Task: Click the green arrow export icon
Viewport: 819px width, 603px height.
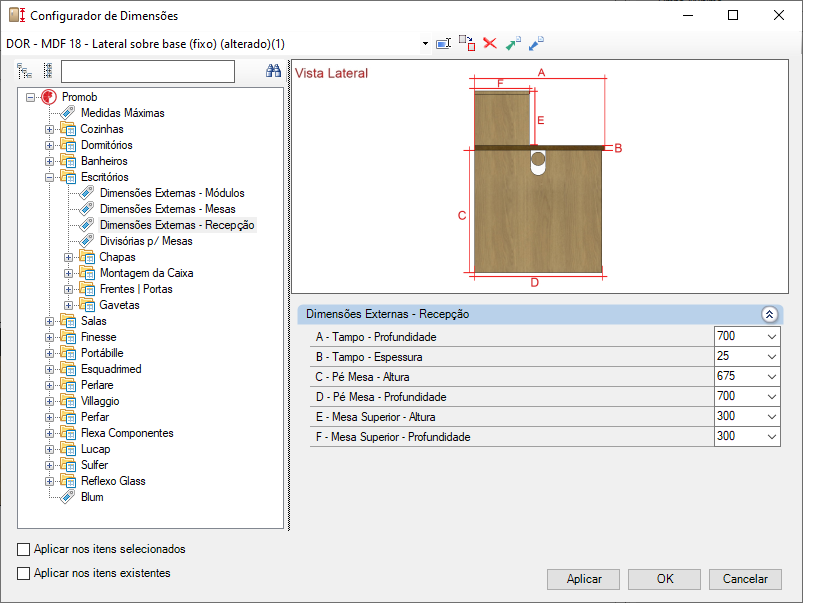Action: pyautogui.click(x=513, y=43)
